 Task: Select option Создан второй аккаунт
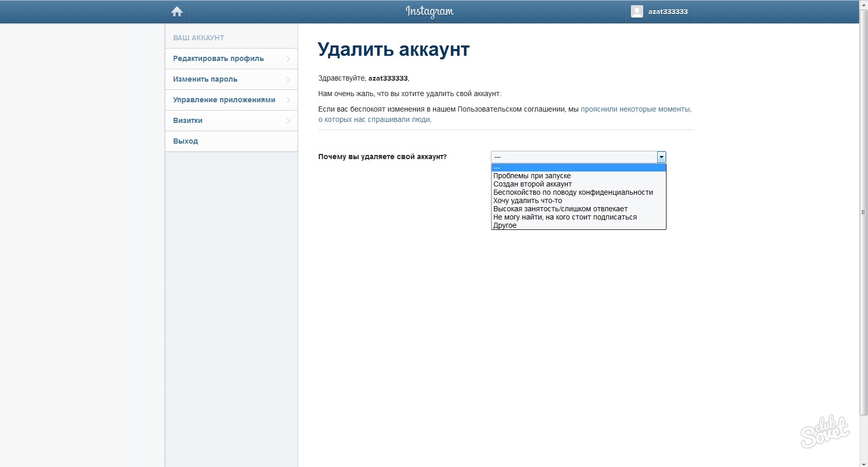pyautogui.click(x=579, y=184)
